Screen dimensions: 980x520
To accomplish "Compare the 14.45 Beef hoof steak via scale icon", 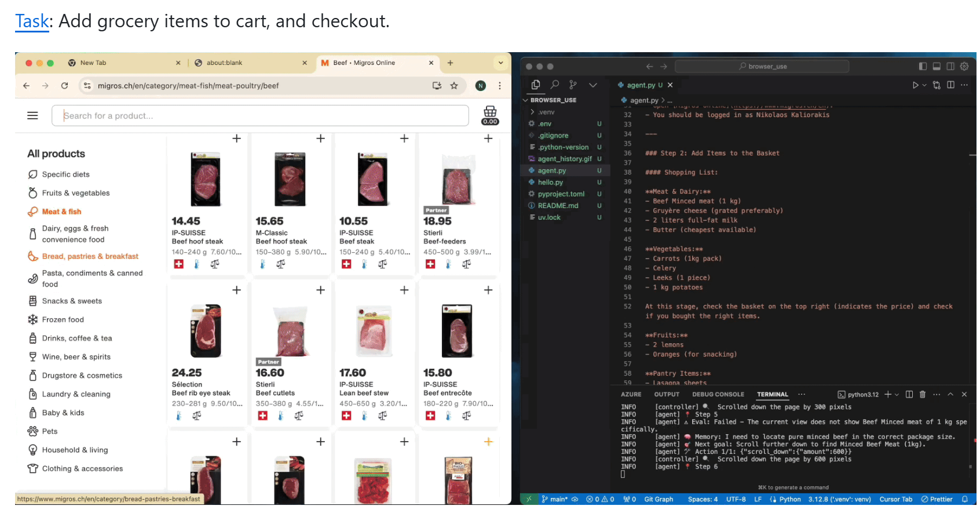I will 215,264.
